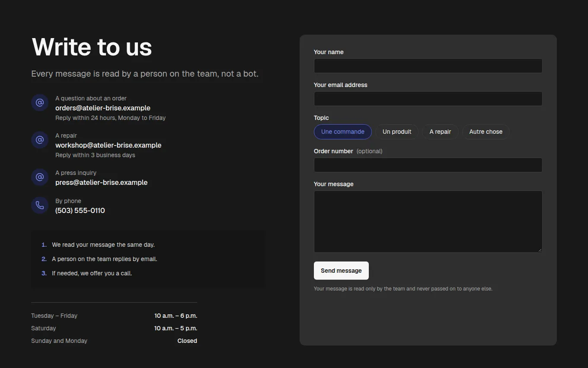Click the privacy note under Send message
Screen dimensions: 588x368
click(x=403, y=288)
